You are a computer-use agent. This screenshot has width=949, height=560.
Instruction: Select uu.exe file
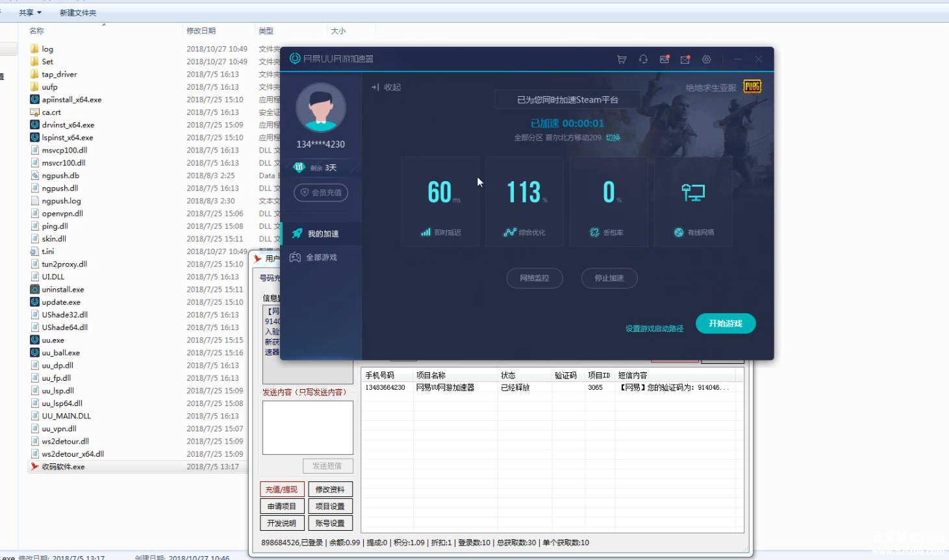coord(53,340)
